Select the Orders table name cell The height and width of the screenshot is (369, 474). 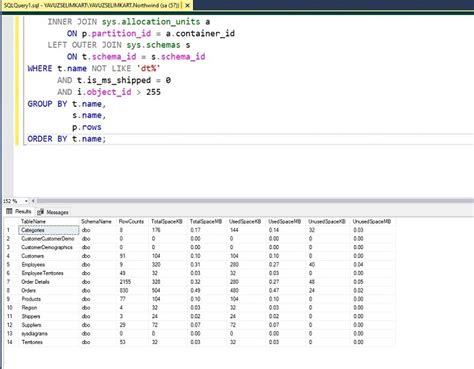coord(49,291)
